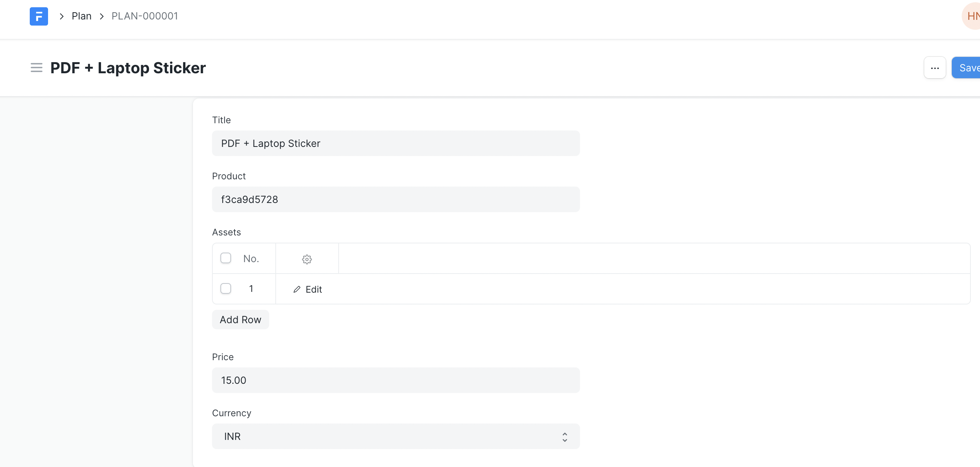980x467 pixels.
Task: Click the chevron before Plan breadcrumb
Action: [61, 16]
